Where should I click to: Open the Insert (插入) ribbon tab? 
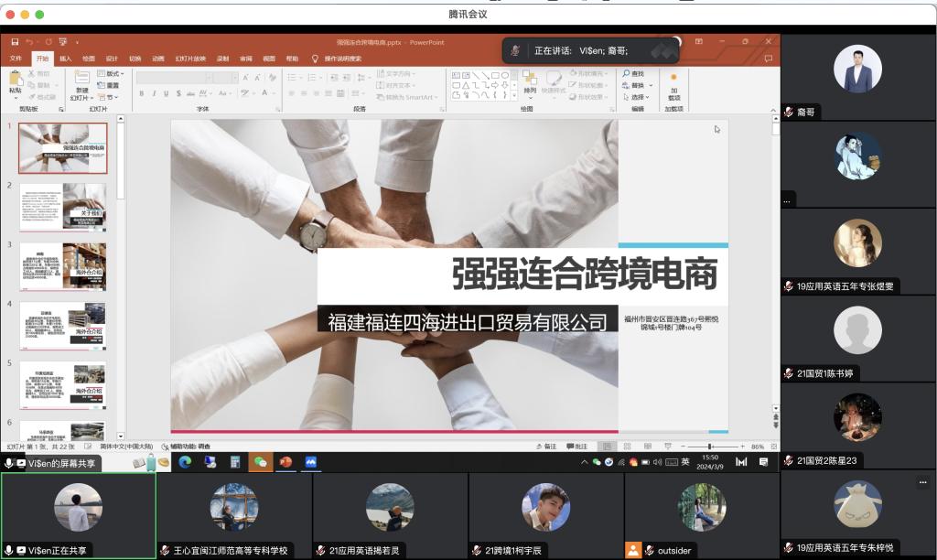click(65, 59)
